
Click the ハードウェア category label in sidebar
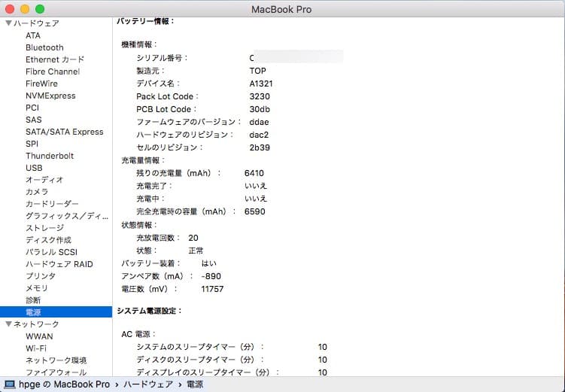point(36,23)
